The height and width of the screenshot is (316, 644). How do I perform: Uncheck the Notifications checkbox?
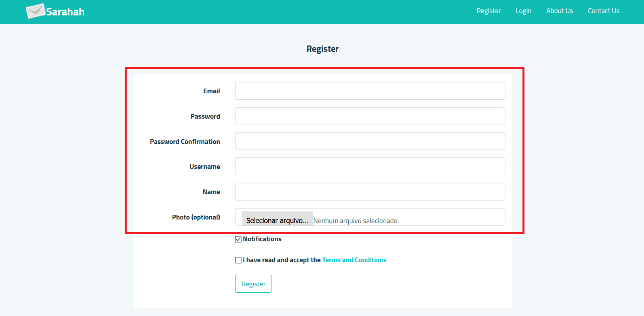pos(238,239)
